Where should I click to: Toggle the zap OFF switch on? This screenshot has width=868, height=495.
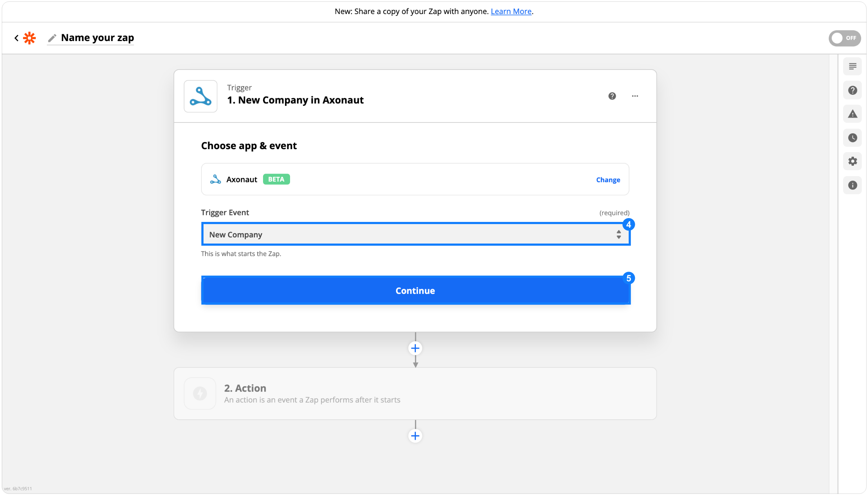844,38
